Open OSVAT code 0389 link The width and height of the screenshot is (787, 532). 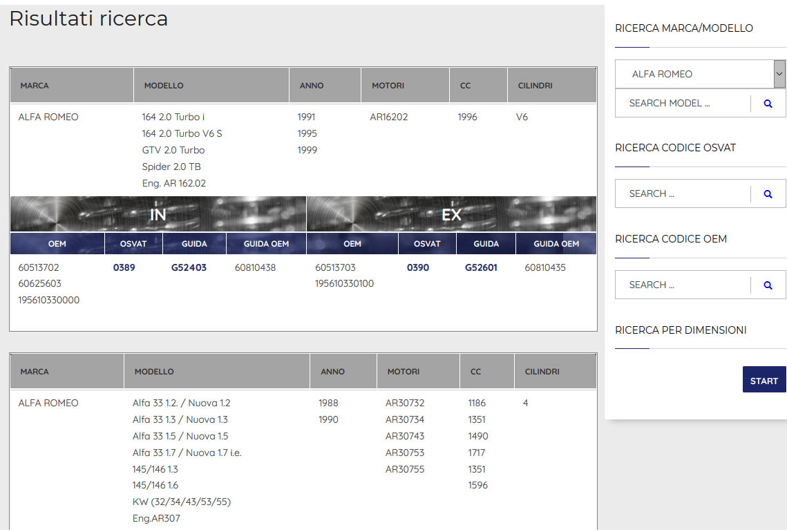124,267
